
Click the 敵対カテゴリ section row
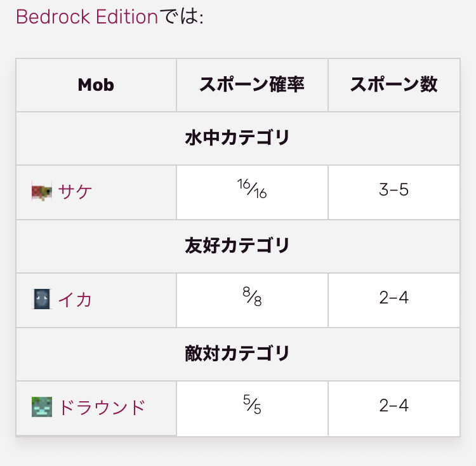pyautogui.click(x=237, y=354)
